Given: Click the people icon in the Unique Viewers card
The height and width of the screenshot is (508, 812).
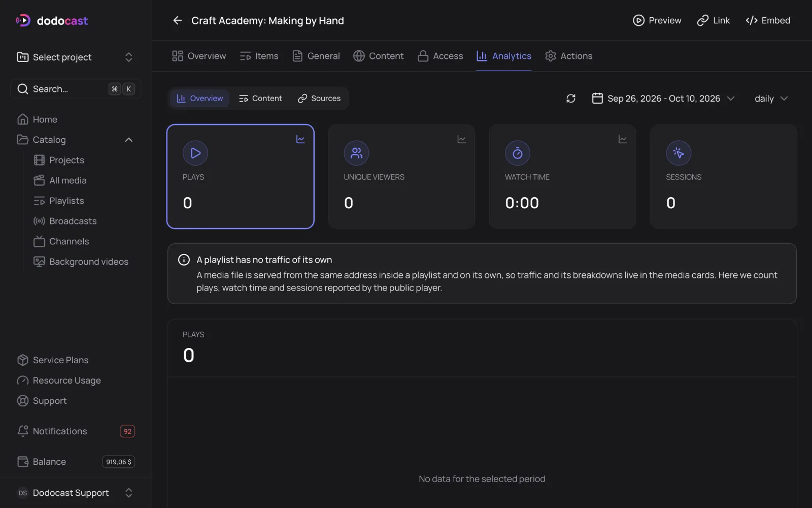Looking at the screenshot, I should click(x=356, y=153).
